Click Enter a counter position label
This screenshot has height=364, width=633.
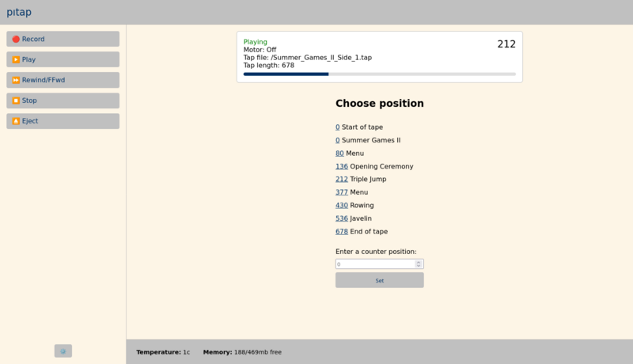click(x=376, y=252)
